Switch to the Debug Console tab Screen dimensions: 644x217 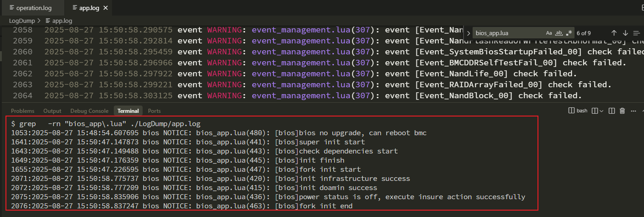(x=89, y=111)
